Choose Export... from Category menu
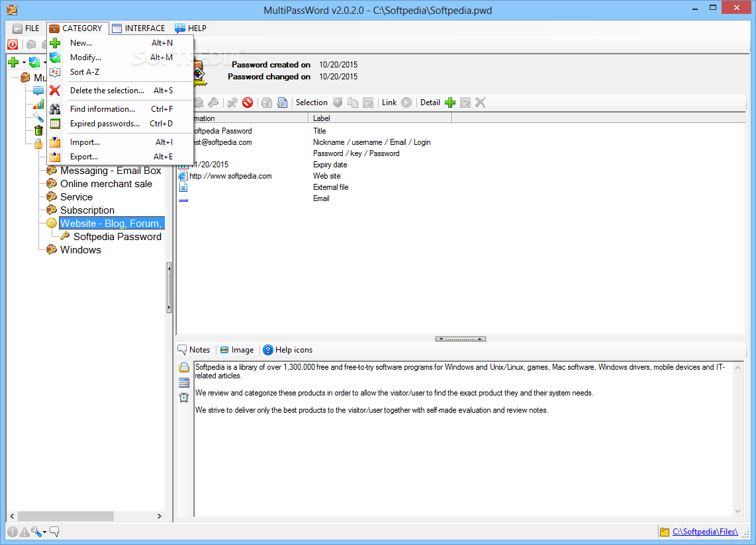This screenshot has width=756, height=545. (x=120, y=157)
